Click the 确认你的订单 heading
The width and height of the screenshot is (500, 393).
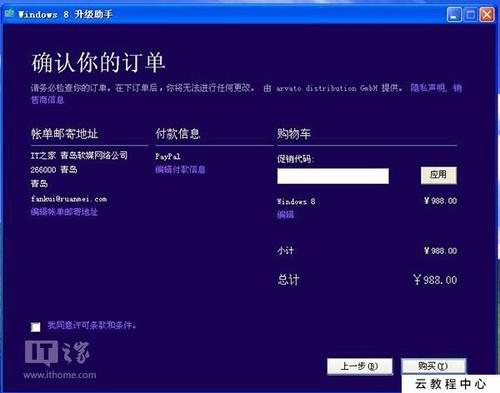click(x=98, y=62)
